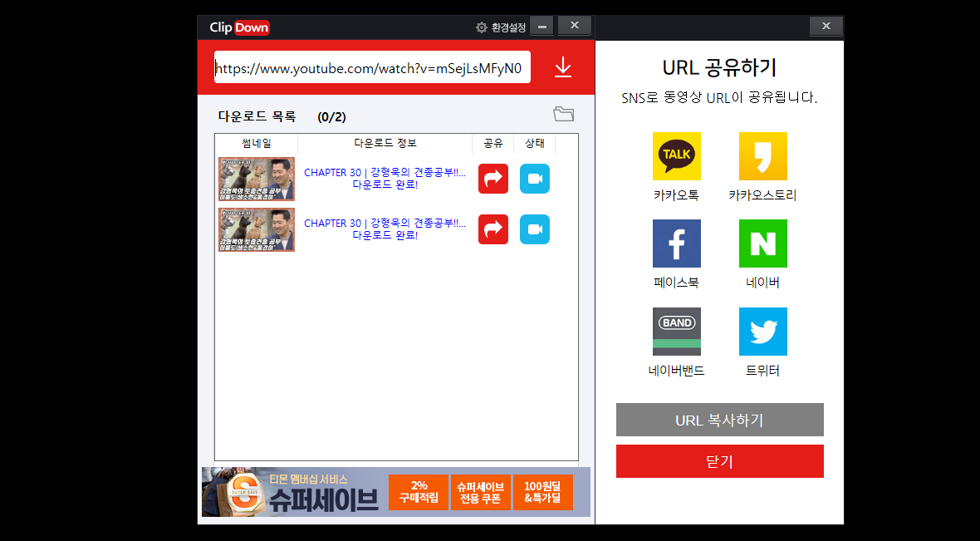Share URL to KakaoStory
This screenshot has height=541, width=980.
point(763,156)
